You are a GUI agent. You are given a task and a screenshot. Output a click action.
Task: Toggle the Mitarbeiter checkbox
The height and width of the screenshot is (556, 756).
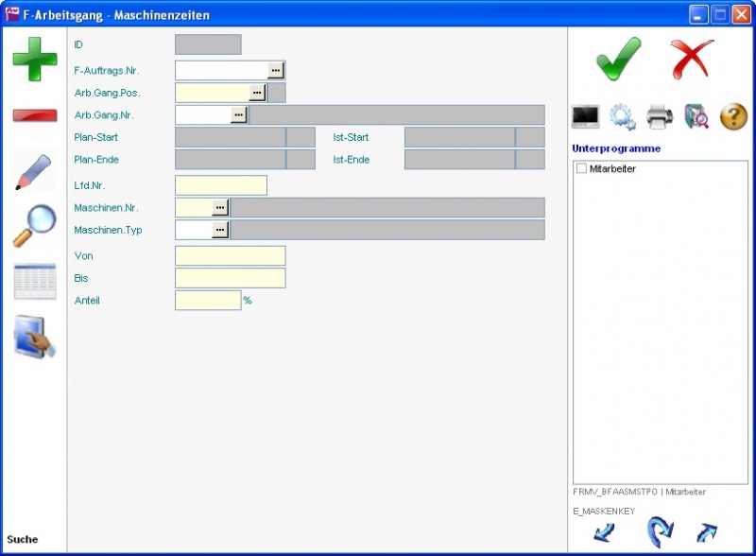582,168
